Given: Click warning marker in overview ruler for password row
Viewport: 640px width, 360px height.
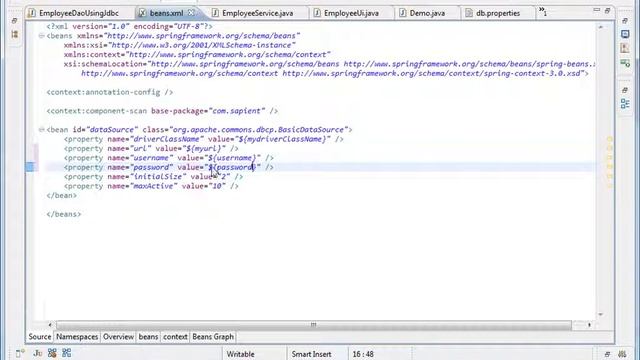Looking at the screenshot, I should (610, 167).
